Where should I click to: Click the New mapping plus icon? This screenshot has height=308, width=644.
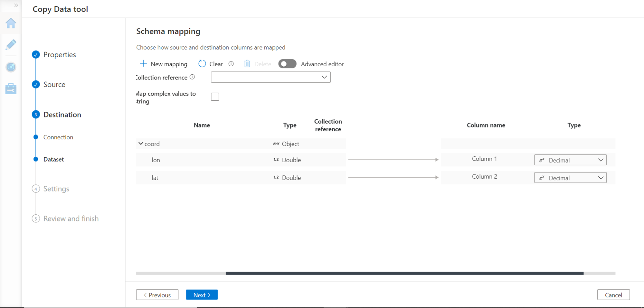point(143,64)
